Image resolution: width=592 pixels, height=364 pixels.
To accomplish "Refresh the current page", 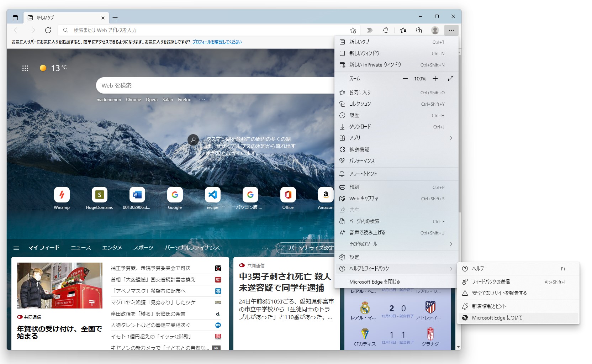I will coord(48,30).
